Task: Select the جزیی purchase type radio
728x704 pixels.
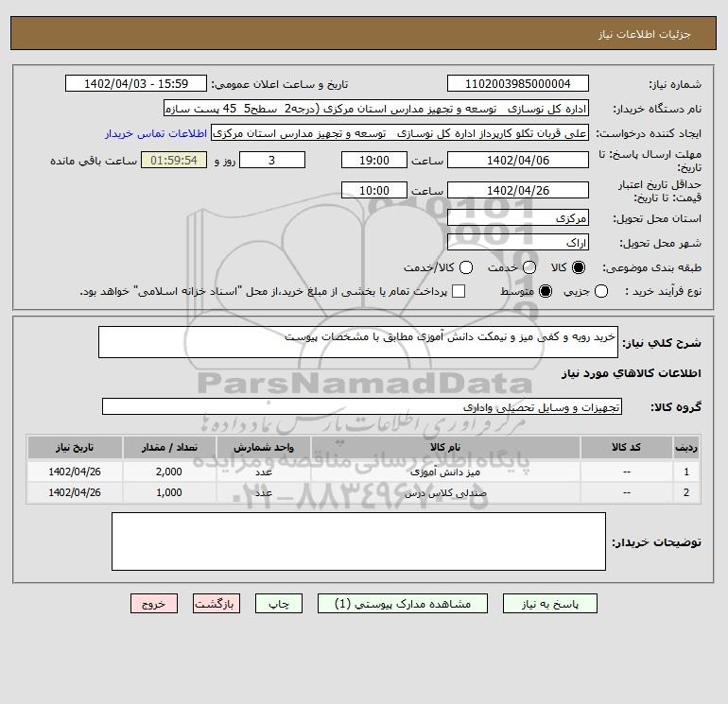Action: click(601, 291)
